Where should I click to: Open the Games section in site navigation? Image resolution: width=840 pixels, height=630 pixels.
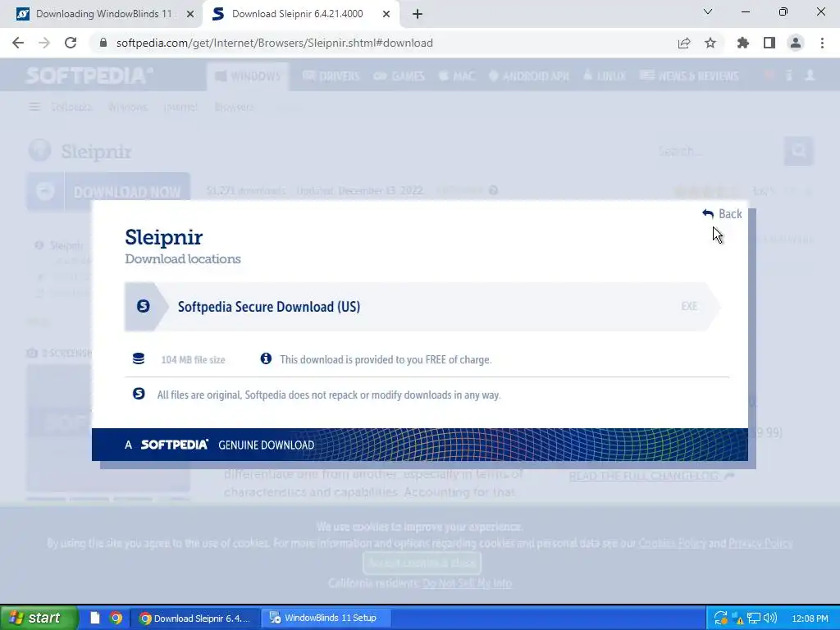click(399, 76)
